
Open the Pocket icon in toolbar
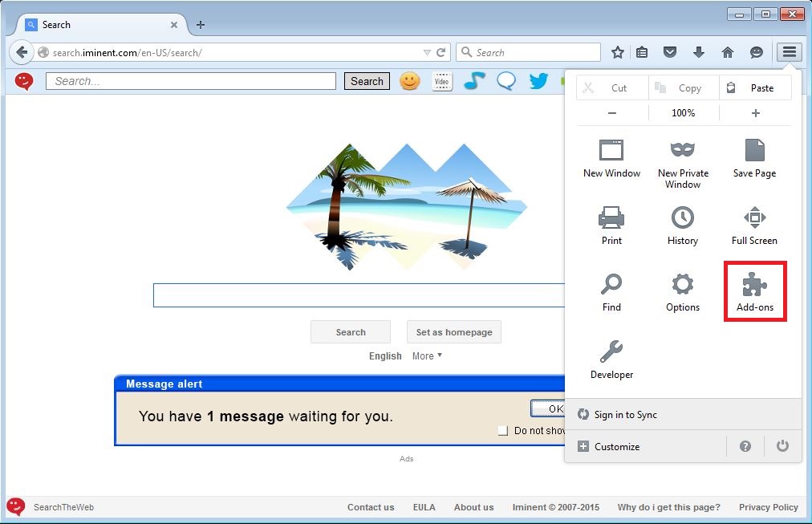click(670, 52)
